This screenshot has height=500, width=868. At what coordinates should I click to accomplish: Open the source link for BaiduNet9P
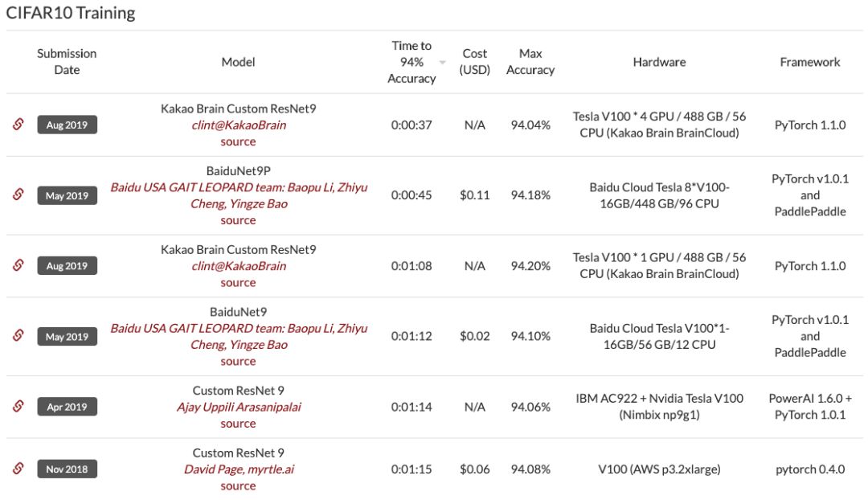(238, 220)
